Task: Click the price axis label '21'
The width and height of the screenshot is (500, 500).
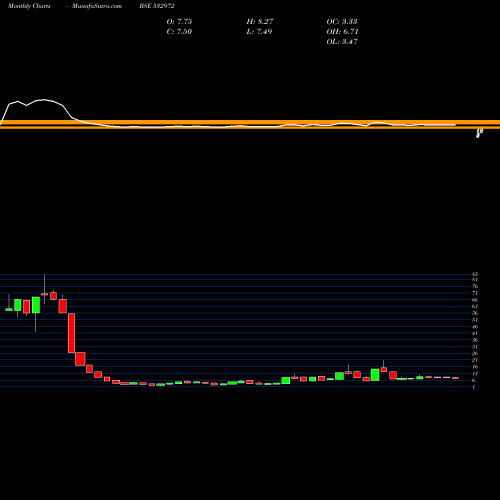Action: click(x=475, y=360)
